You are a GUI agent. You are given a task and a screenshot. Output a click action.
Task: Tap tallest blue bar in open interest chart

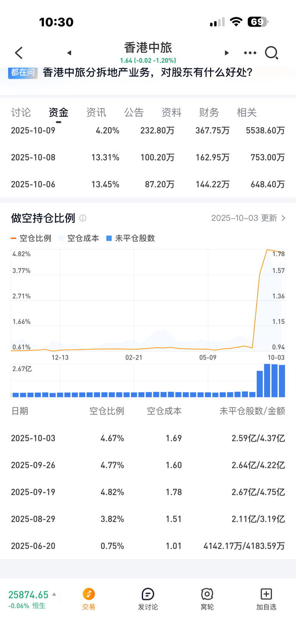(267, 380)
